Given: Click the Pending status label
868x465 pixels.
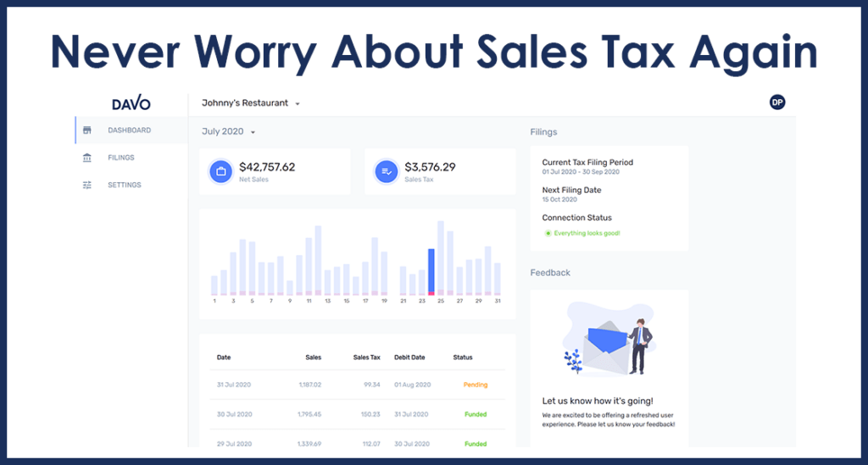Looking at the screenshot, I should click(476, 385).
